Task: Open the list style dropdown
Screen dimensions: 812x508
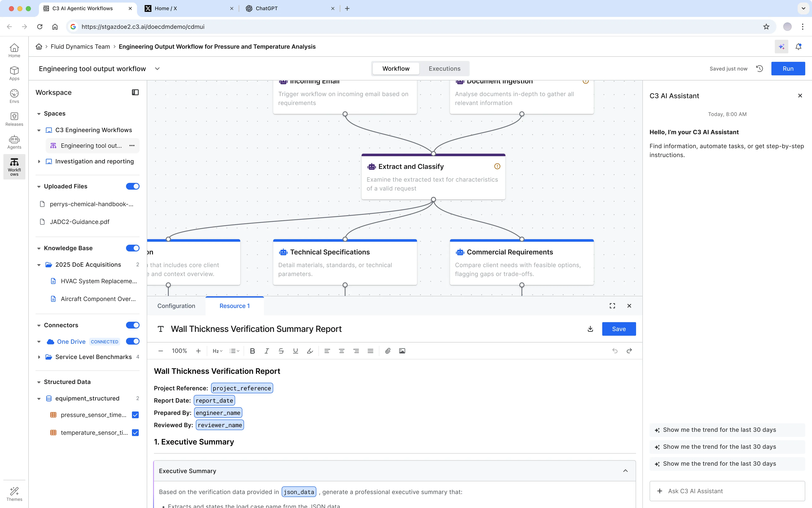Action: click(234, 351)
